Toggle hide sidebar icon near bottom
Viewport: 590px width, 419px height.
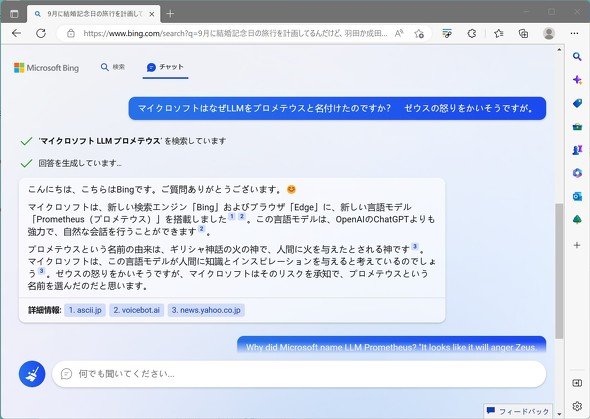tap(577, 383)
